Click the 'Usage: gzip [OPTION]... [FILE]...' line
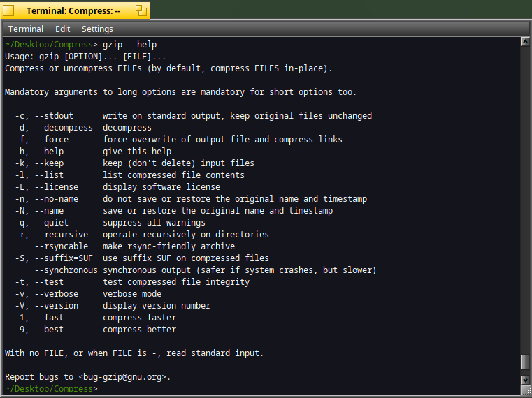 pyautogui.click(x=85, y=57)
